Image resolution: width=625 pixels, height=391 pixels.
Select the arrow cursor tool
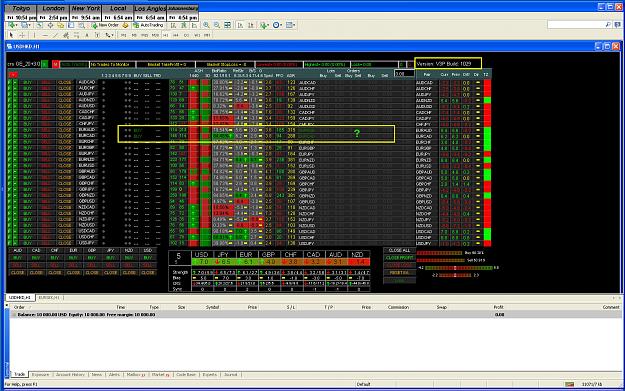(11, 35)
